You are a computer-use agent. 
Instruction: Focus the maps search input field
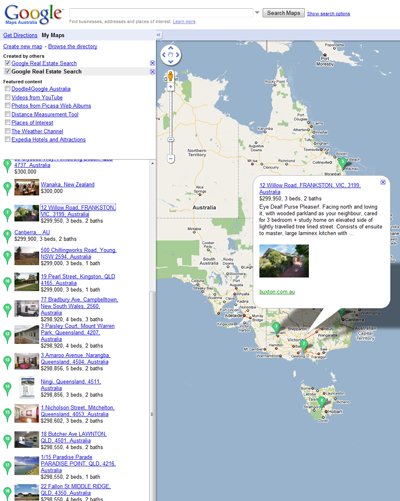point(161,13)
